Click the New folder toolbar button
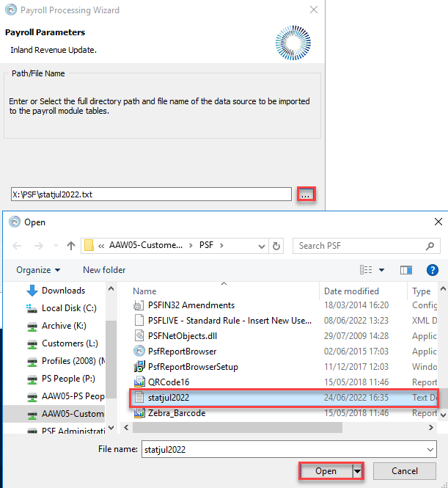The width and height of the screenshot is (448, 488). [x=104, y=270]
